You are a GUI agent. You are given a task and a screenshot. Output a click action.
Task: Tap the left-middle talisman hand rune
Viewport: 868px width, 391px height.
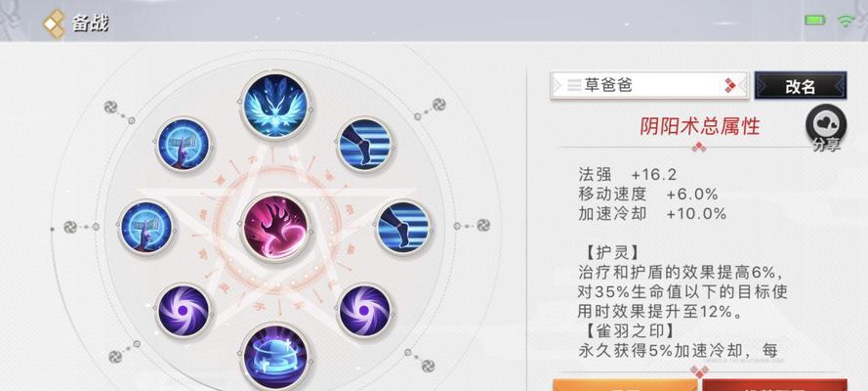point(146,228)
